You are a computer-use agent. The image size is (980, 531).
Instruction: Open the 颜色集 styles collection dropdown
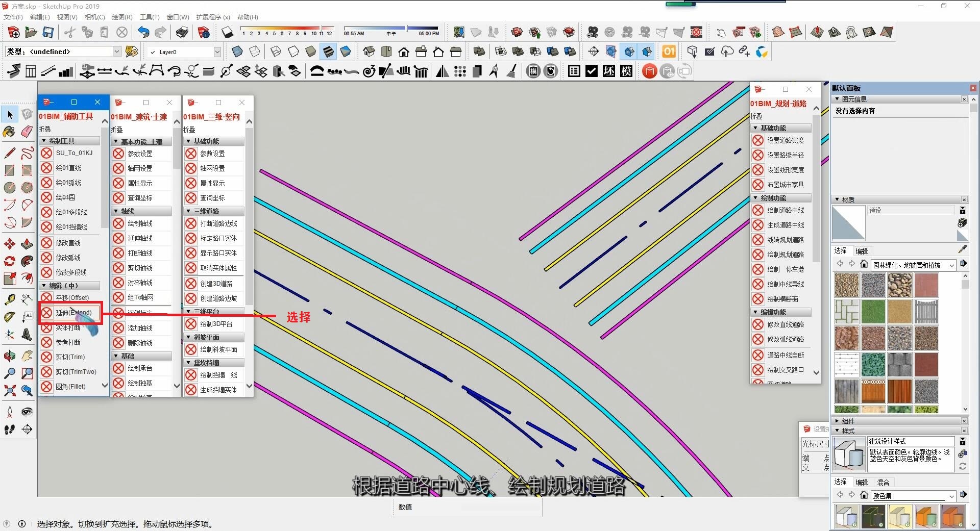[951, 496]
